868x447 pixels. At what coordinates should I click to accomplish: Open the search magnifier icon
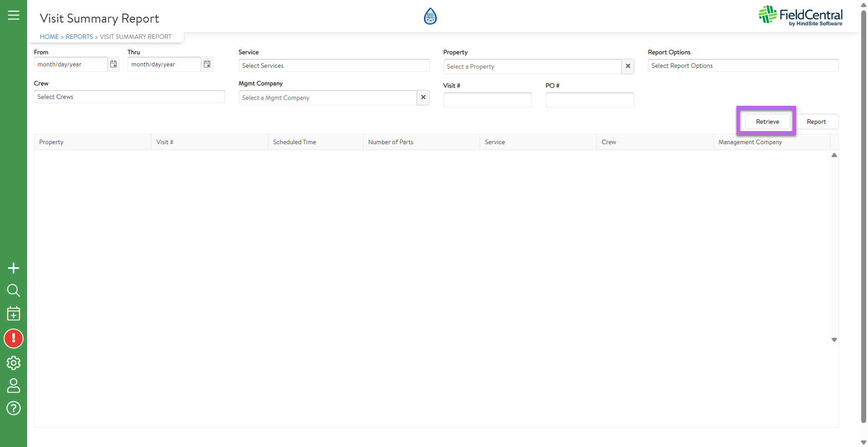(14, 290)
